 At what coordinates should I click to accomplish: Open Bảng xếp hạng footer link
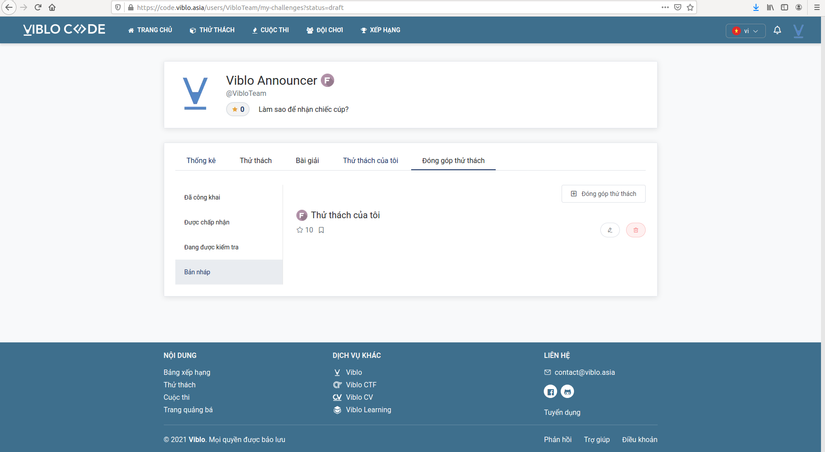pos(187,372)
